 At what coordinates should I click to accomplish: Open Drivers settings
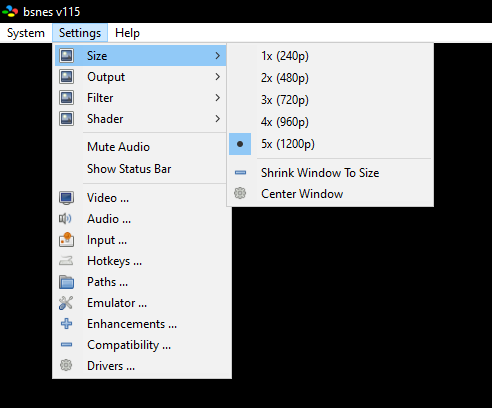coord(142,366)
